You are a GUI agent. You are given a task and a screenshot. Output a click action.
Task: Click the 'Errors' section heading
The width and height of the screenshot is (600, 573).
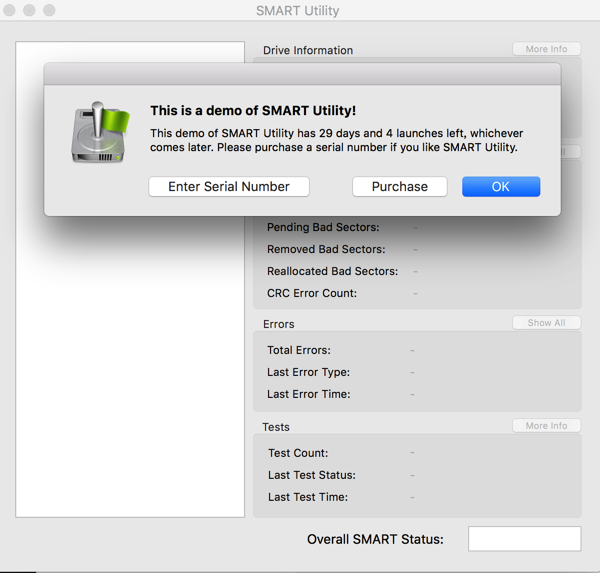pos(279,324)
